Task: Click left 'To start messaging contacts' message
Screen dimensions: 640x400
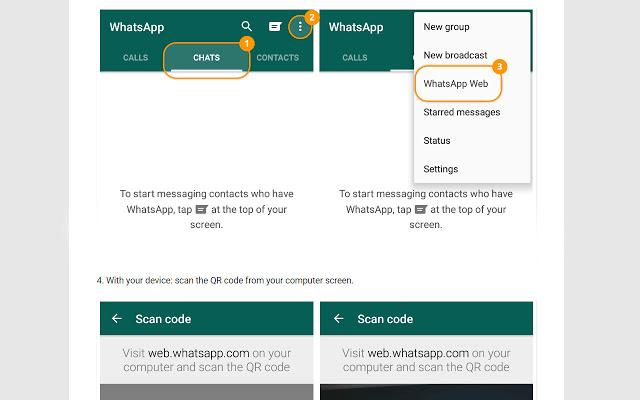Action: pyautogui.click(x=207, y=209)
